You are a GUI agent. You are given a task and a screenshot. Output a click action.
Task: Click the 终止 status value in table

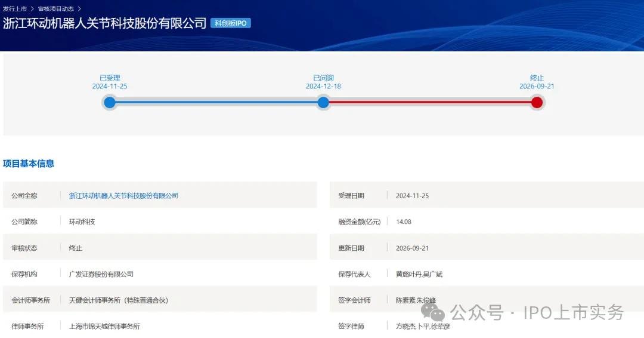[x=76, y=248]
